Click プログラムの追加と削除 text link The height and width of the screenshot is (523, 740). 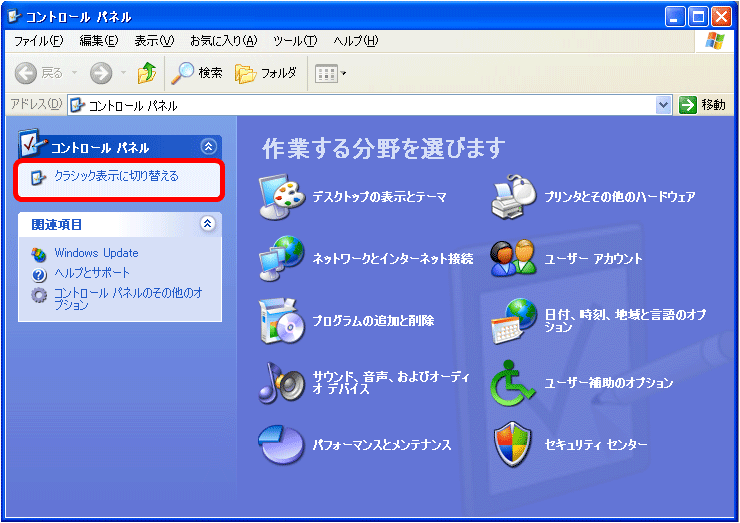(x=373, y=321)
